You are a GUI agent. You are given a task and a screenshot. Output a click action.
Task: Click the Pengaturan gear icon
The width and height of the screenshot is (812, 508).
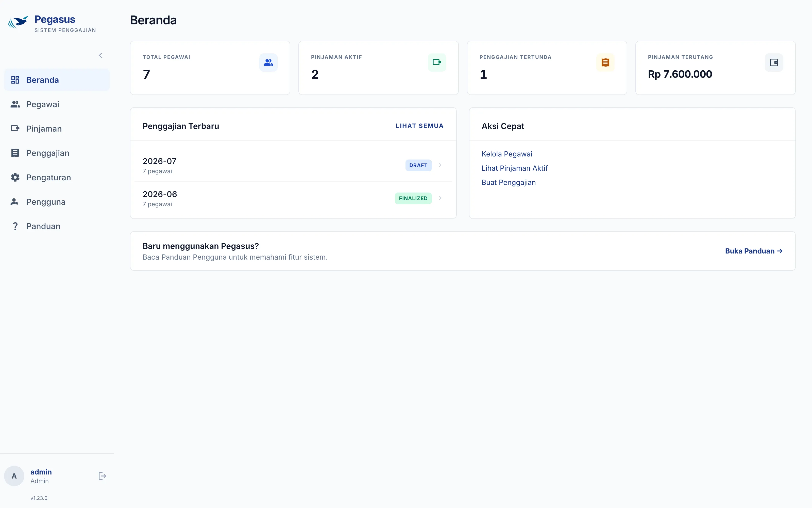(x=15, y=177)
